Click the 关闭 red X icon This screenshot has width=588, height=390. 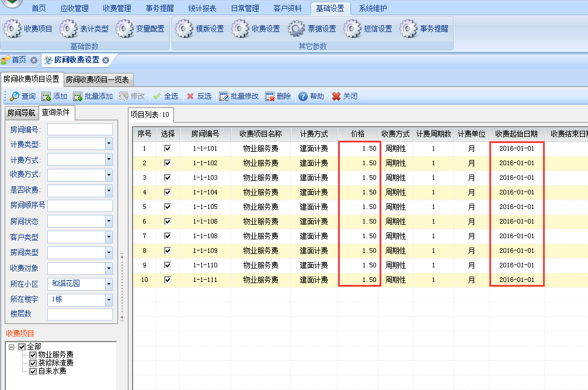point(336,96)
